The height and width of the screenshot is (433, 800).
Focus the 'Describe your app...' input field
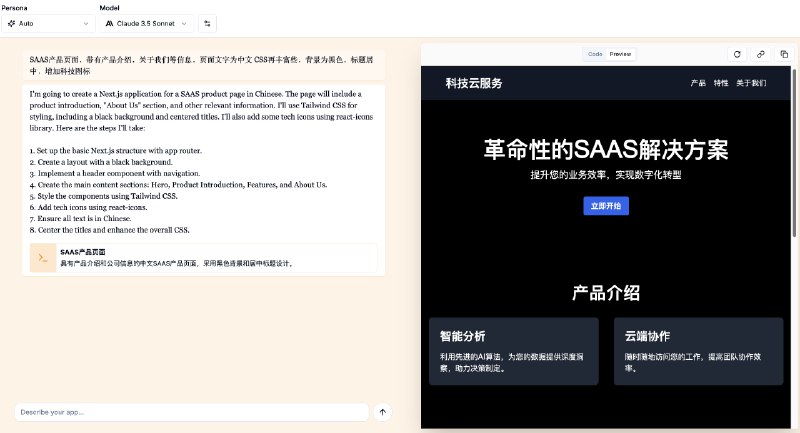click(x=192, y=412)
